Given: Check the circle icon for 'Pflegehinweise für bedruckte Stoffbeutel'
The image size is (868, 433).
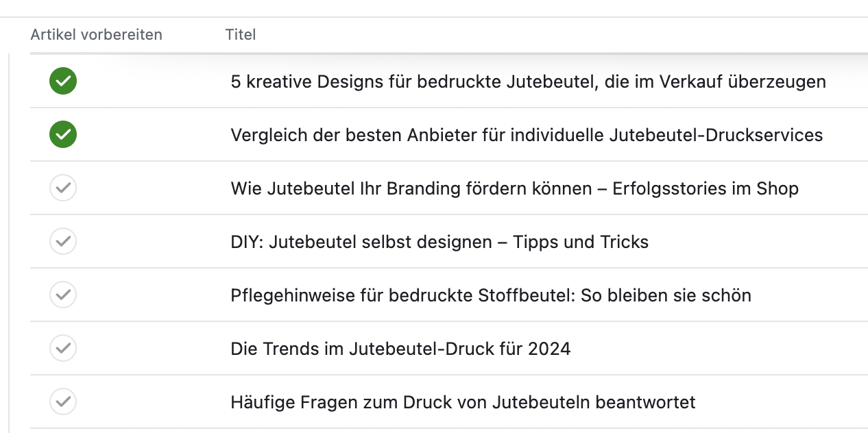Looking at the screenshot, I should [x=63, y=295].
